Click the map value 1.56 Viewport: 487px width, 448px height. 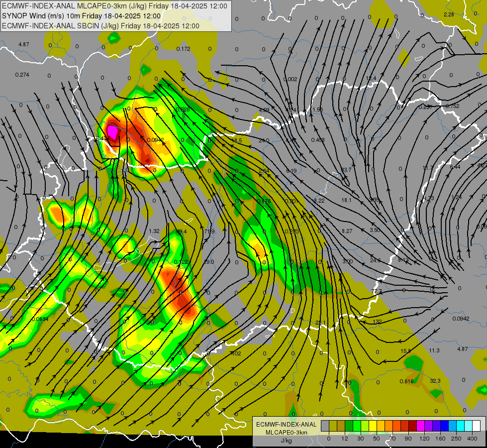[318, 110]
